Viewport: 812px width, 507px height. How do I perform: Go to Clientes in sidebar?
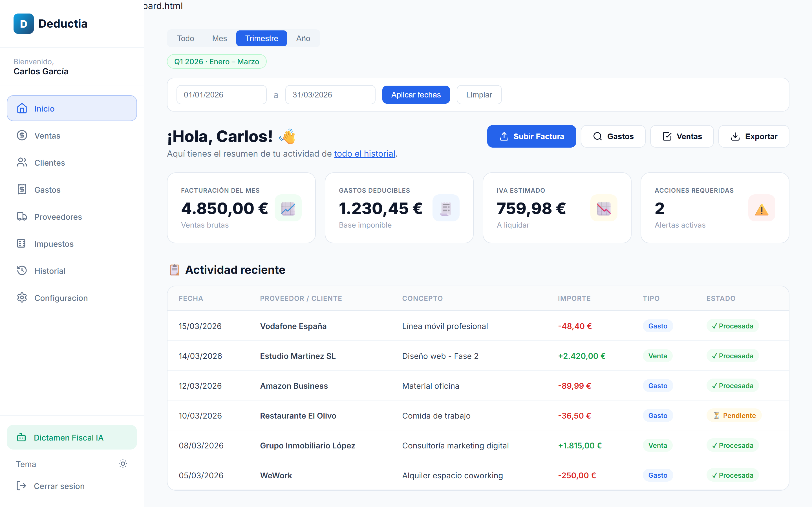tap(49, 163)
